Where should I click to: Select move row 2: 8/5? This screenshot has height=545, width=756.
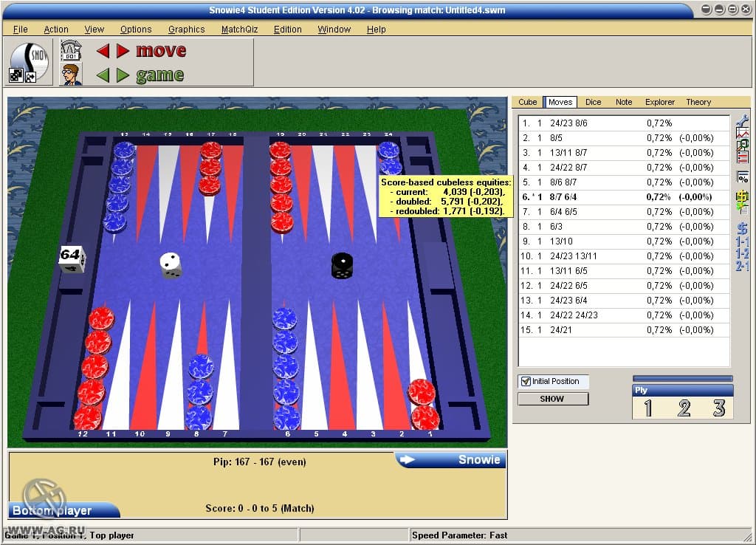[x=624, y=138]
